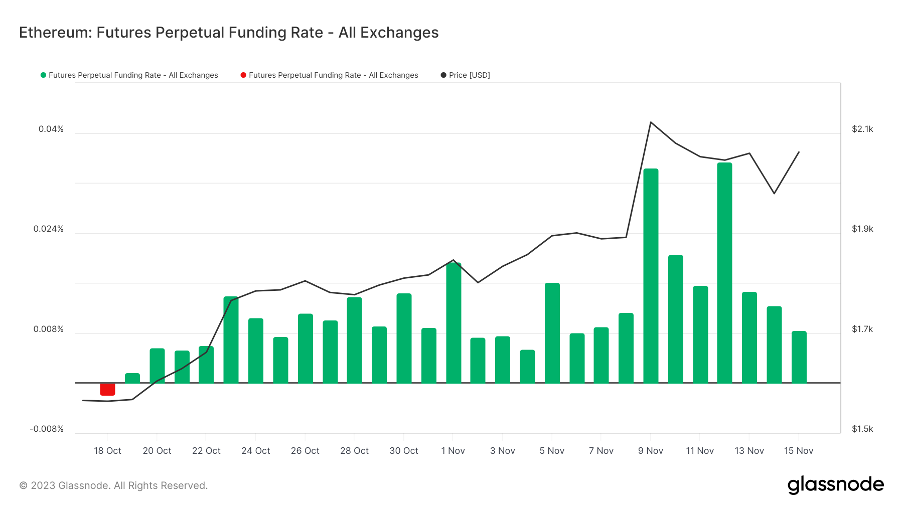Select the 5 Nov date axis label
The width and height of the screenshot is (904, 508).
(552, 451)
